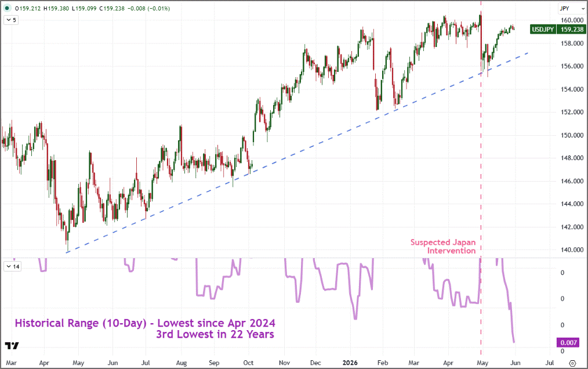Image resolution: width=588 pixels, height=369 pixels.
Task: Click the May label below the intervention line
Action: [482, 363]
